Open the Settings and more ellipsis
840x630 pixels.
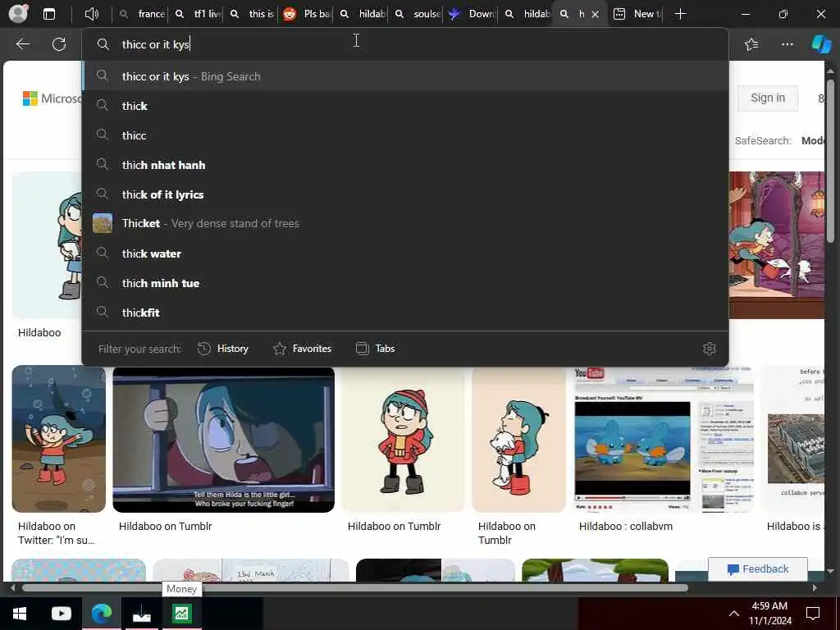[x=787, y=44]
